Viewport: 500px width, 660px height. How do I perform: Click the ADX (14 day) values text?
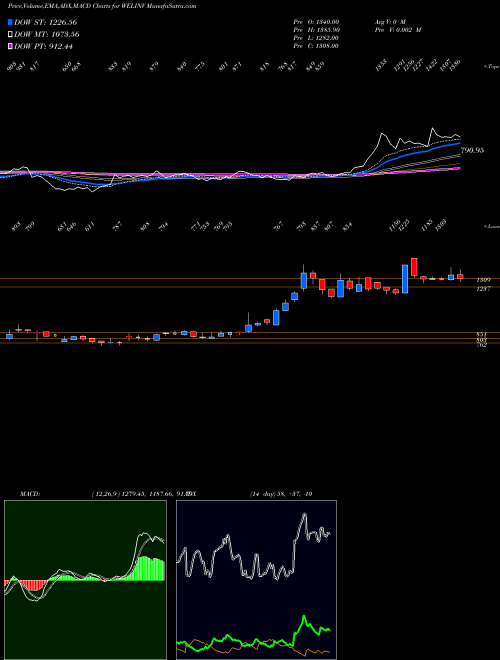(x=281, y=494)
